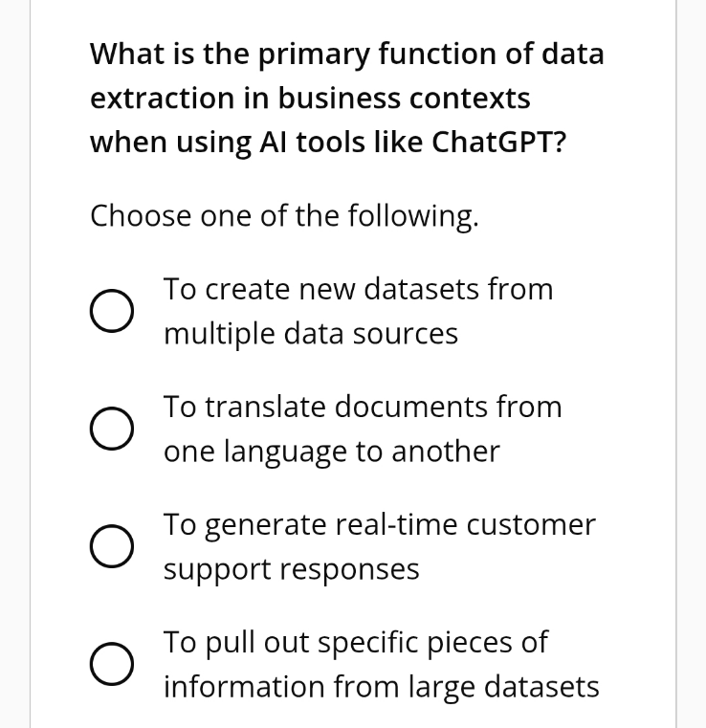Click the 'To create new datasets from' text line
This screenshot has width=706, height=728.
358,289
